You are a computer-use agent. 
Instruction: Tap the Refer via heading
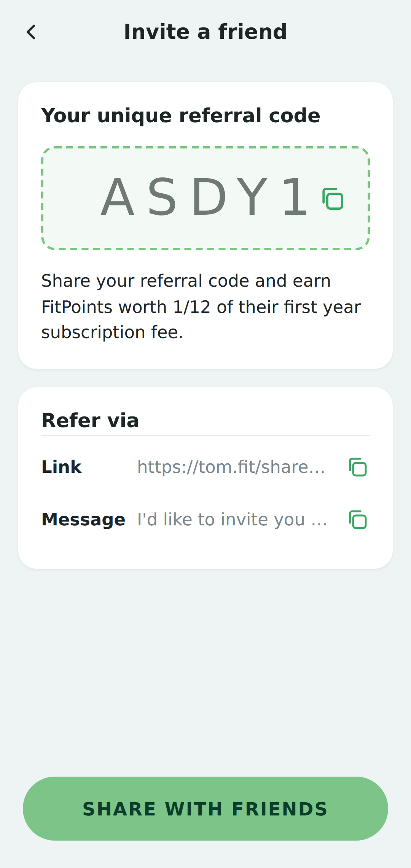(90, 421)
